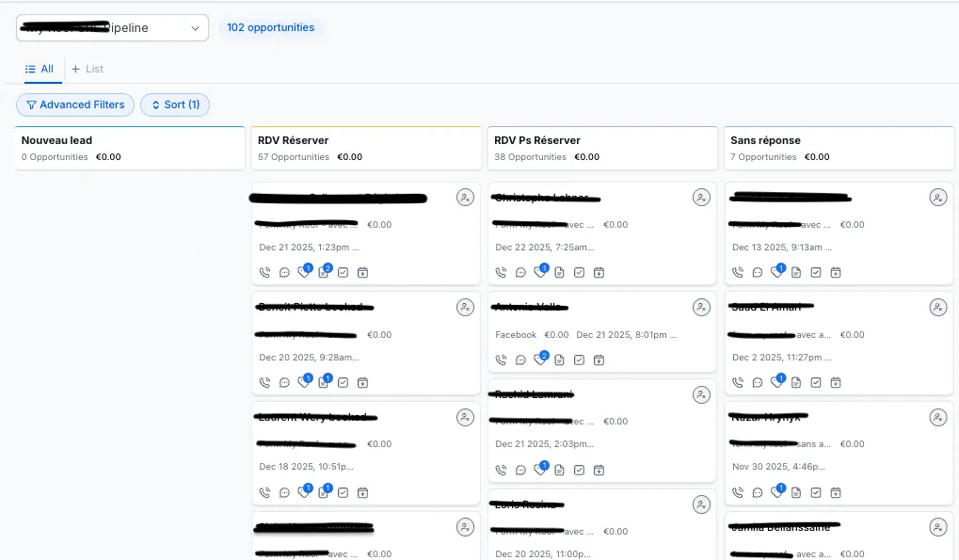Click the date Nov 30 2025, 4:46p
The width and height of the screenshot is (959, 560).
(778, 467)
